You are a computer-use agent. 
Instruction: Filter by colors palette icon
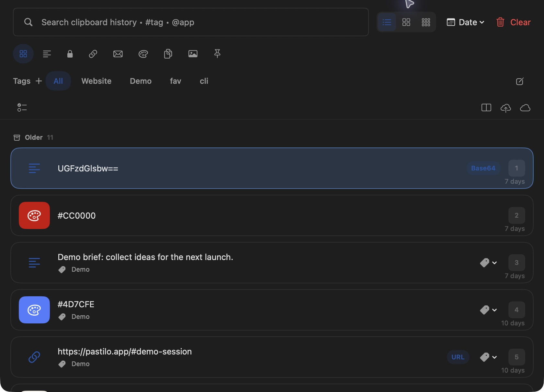click(x=143, y=54)
